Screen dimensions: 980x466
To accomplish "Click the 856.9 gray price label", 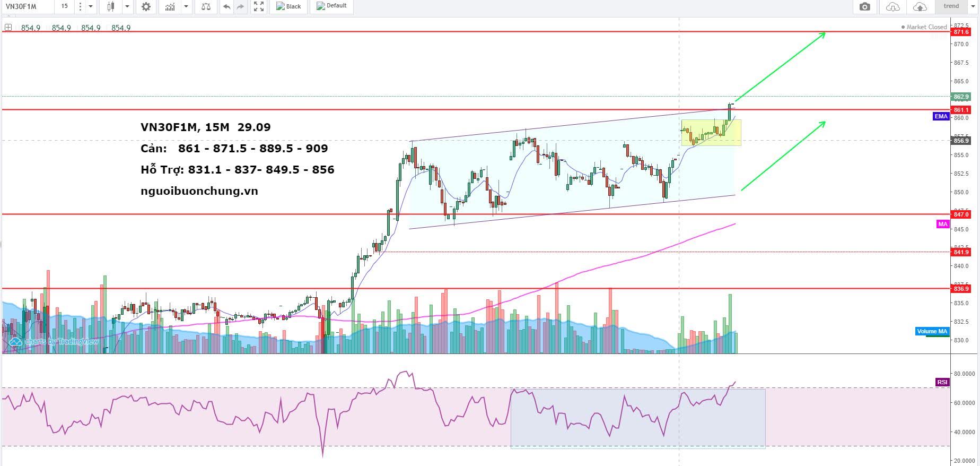I will tap(961, 141).
